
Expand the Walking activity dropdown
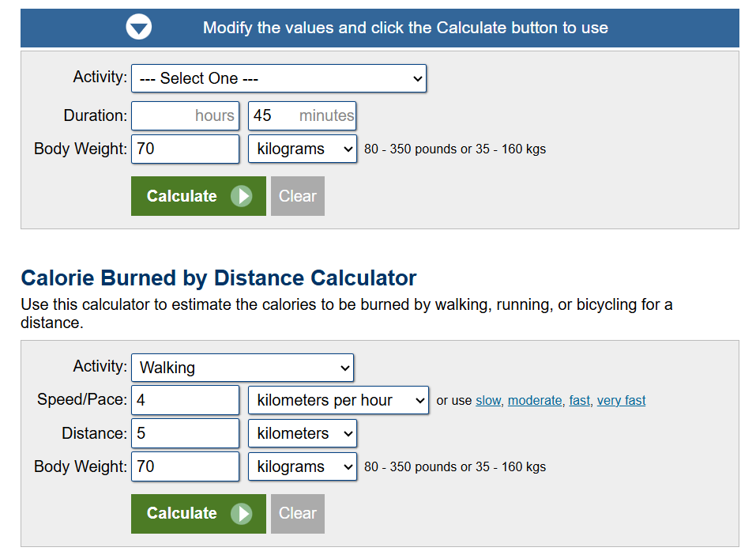243,368
